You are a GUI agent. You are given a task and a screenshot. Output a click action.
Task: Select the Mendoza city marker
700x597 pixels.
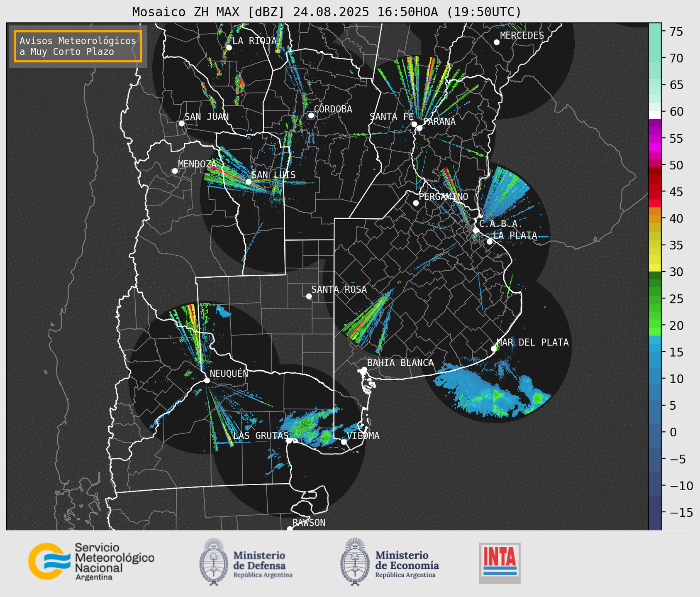click(175, 171)
